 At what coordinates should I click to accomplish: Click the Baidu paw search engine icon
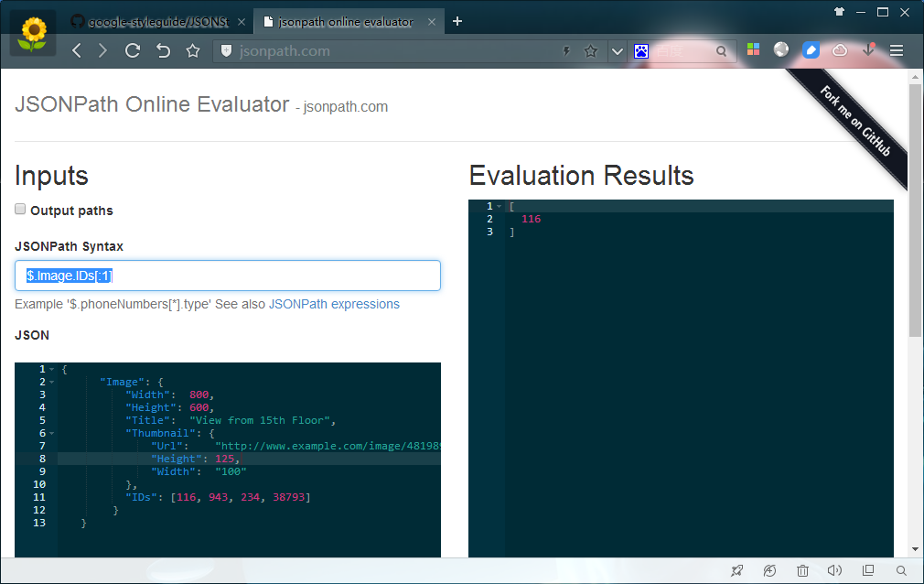point(641,51)
